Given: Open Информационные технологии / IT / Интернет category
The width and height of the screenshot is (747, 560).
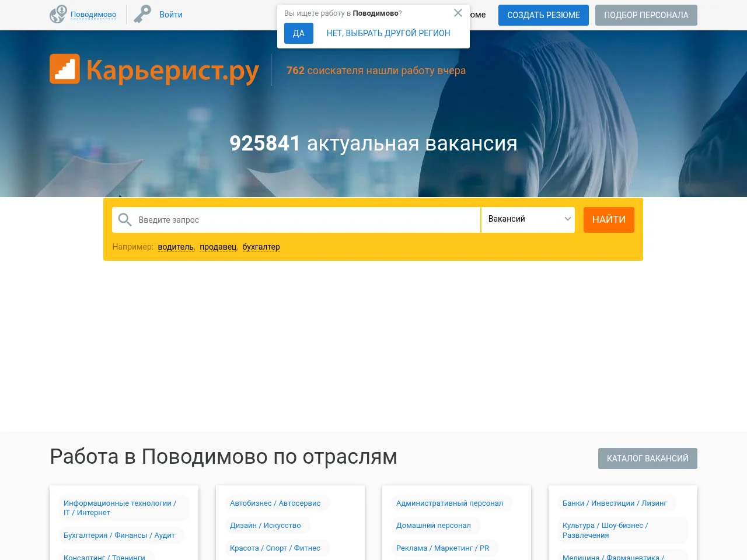Looking at the screenshot, I should point(124,508).
